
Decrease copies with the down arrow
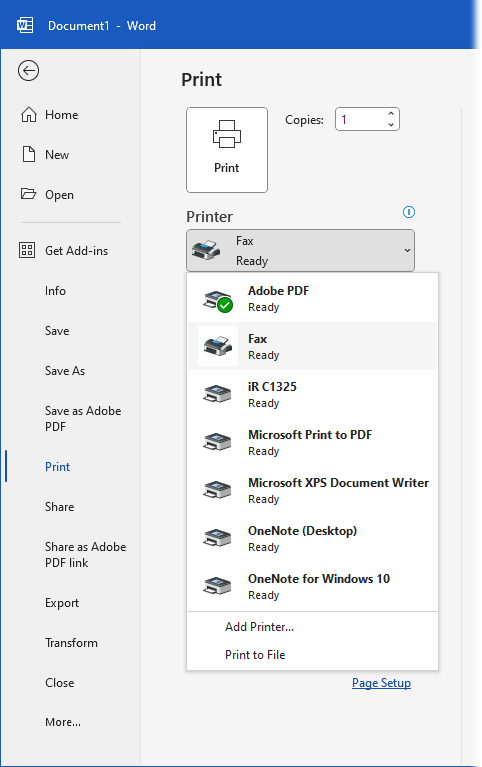(x=391, y=125)
